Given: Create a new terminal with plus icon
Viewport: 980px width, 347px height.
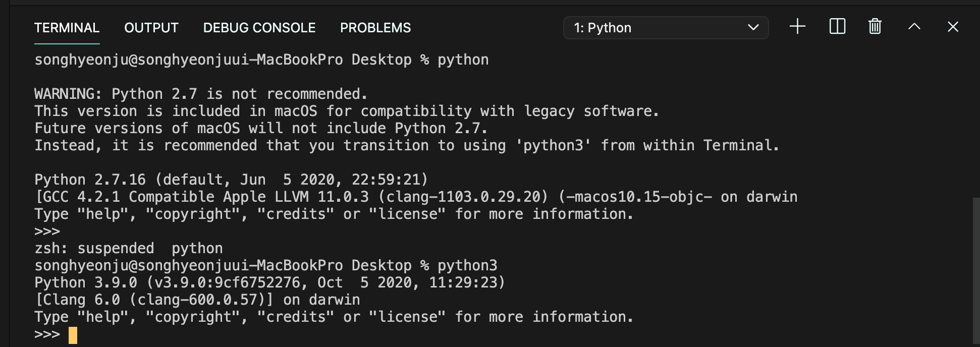Looking at the screenshot, I should [x=798, y=26].
